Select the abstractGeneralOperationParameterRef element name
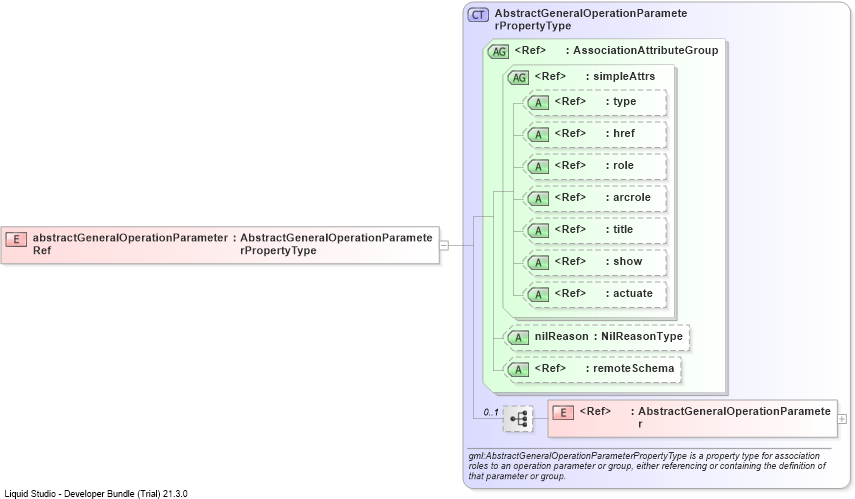The width and height of the screenshot is (855, 499). tap(130, 244)
